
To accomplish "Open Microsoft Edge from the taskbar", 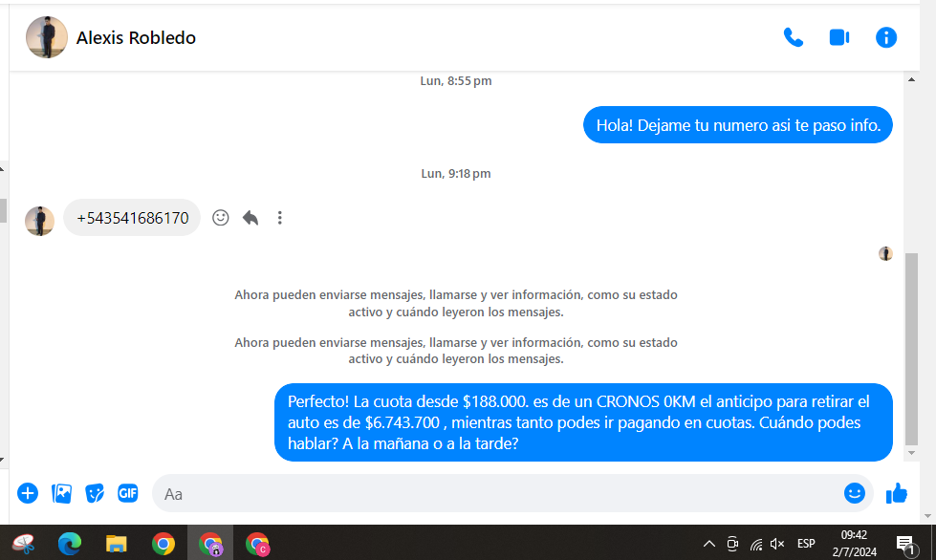I will [70, 544].
